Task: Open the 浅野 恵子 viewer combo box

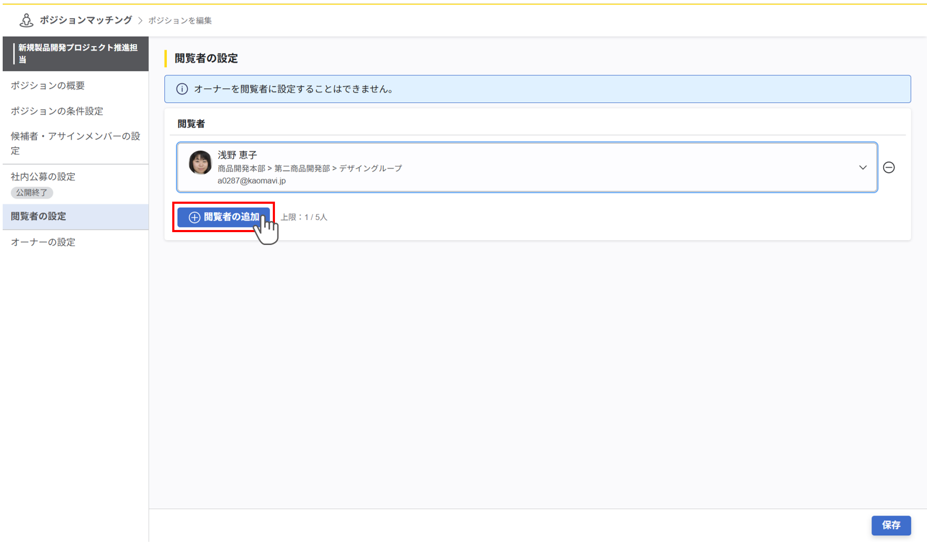Action: pos(526,167)
